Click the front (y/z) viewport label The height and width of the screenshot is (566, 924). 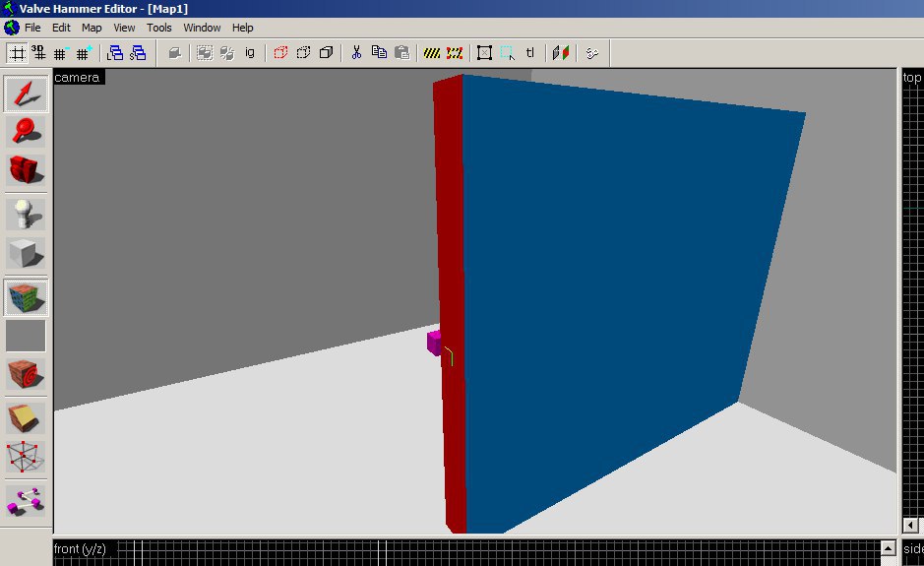[81, 549]
